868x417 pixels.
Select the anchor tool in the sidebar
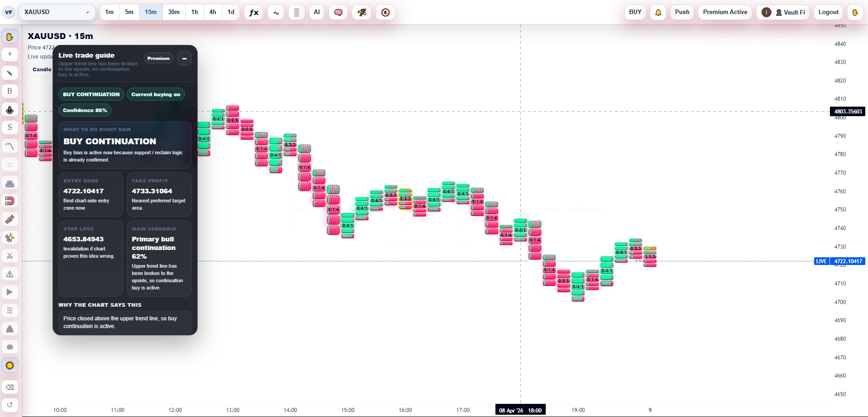[x=10, y=109]
